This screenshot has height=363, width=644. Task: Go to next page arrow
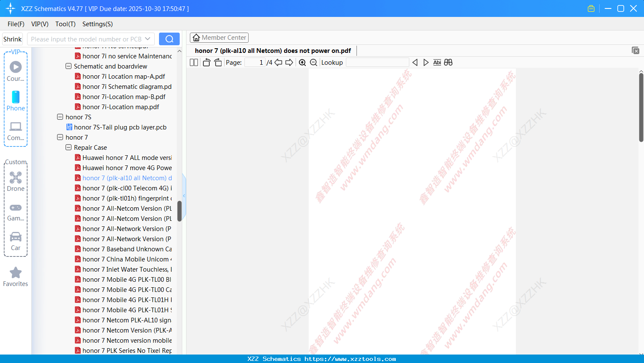(x=289, y=62)
